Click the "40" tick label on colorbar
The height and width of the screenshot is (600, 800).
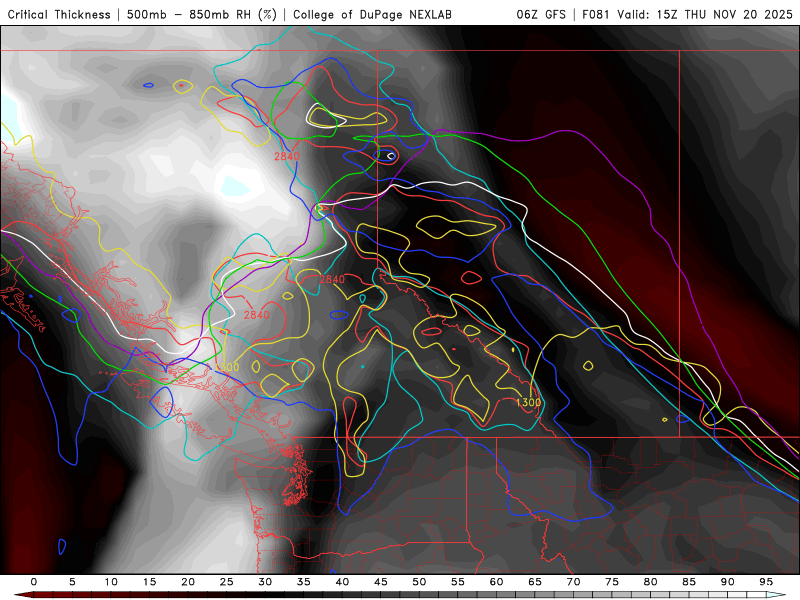tap(342, 582)
